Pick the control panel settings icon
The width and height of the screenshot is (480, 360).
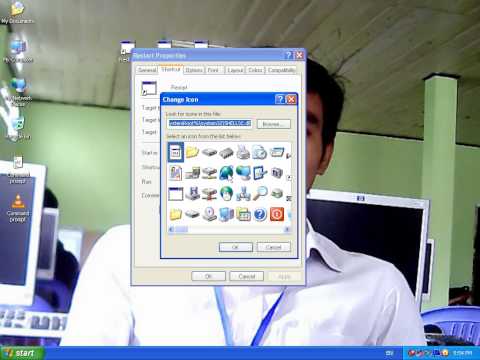pyautogui.click(x=260, y=173)
